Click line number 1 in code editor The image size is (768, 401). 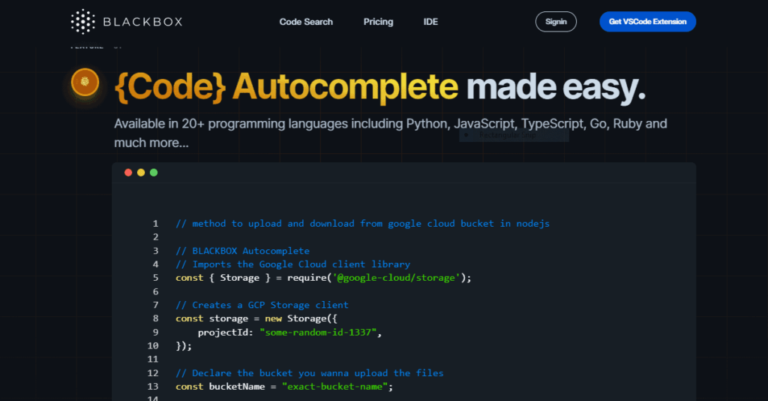155,224
